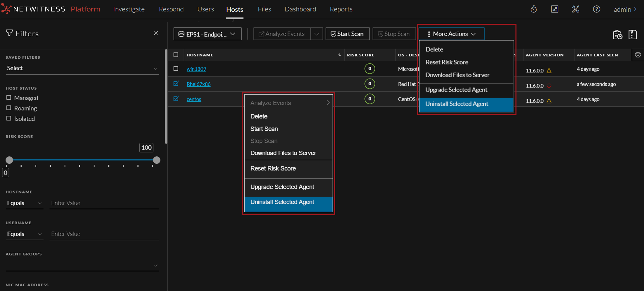Close the Filters panel with X

click(156, 33)
